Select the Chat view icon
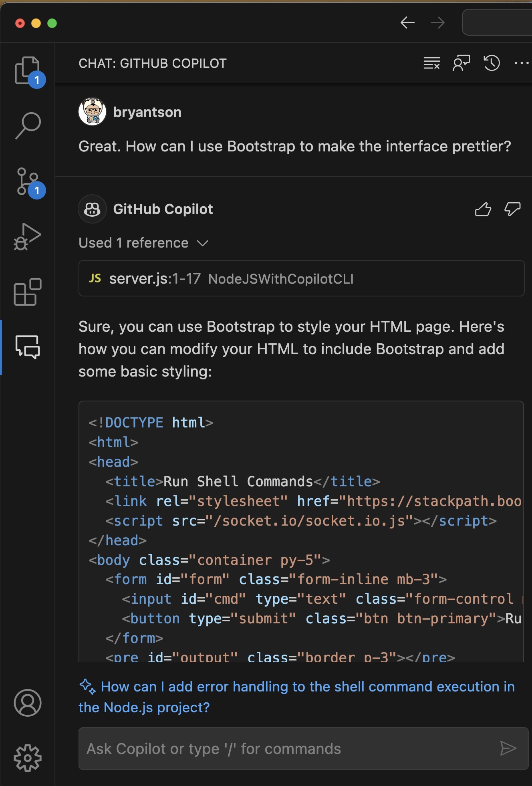Screen dimensions: 532x786 28,347
